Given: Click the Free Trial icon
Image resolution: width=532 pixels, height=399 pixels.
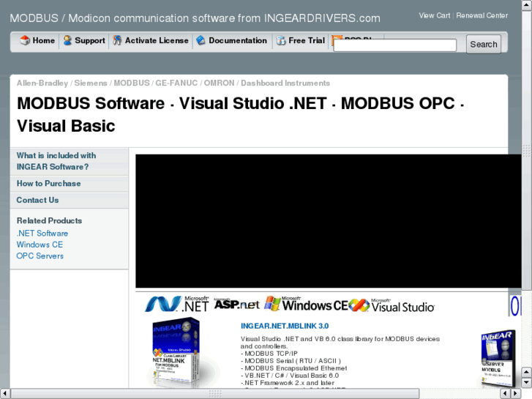Looking at the screenshot, I should tap(281, 40).
